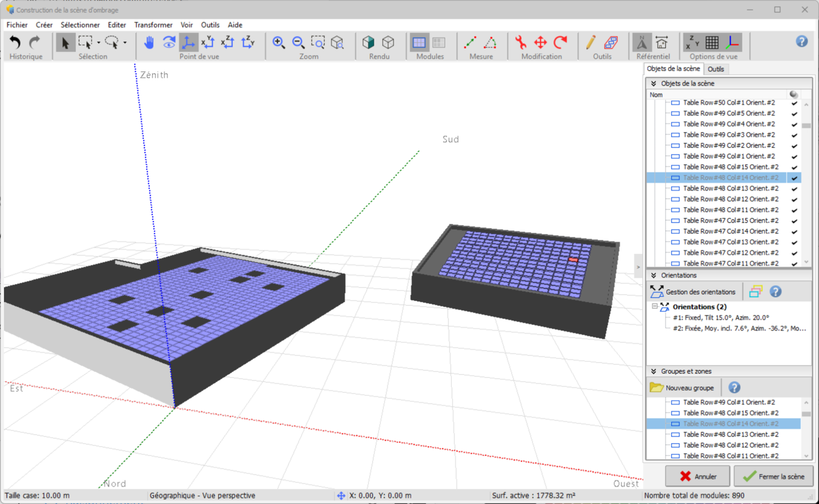Screen dimensions: 819x504
Task: Create a Nouveau groupe
Action: pos(682,387)
